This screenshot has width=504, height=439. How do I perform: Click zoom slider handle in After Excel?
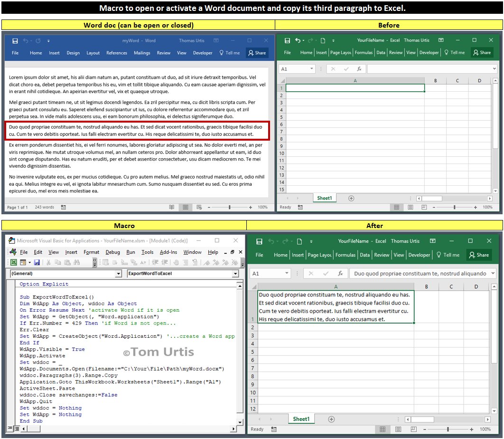[448, 429]
